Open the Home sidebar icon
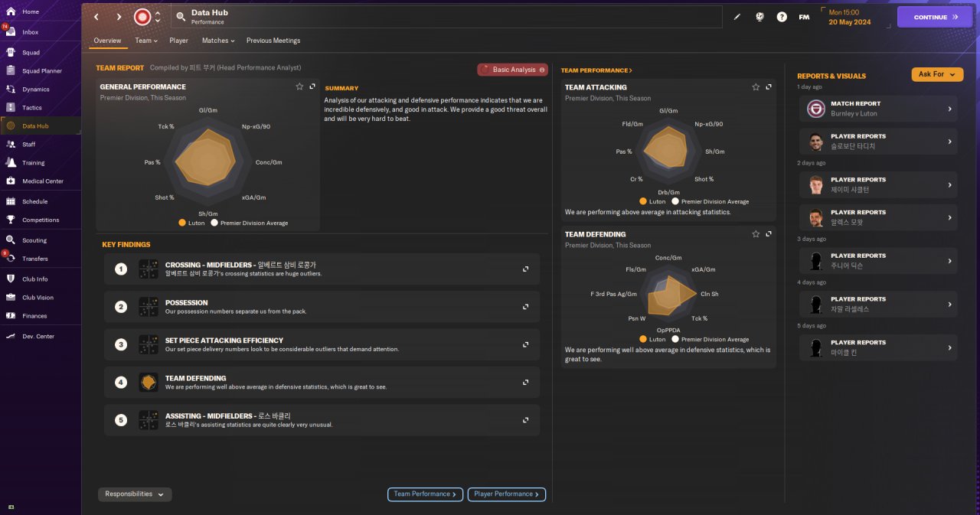 11,11
